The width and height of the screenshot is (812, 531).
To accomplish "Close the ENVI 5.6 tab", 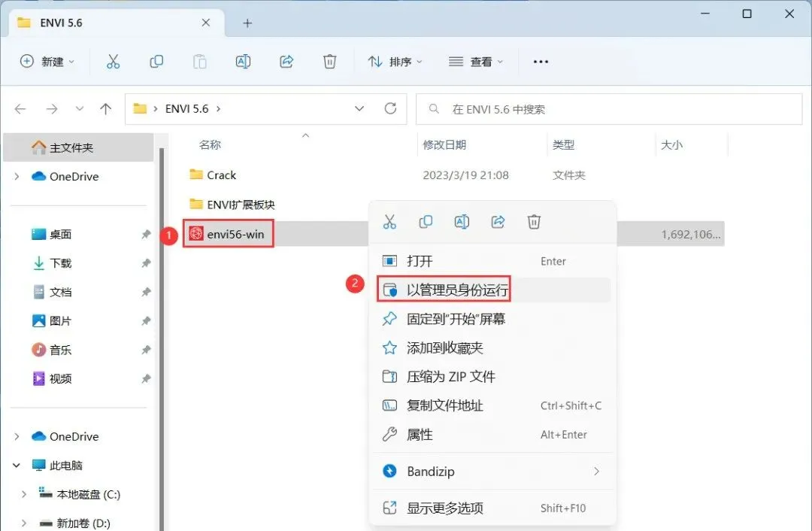I will point(205,23).
